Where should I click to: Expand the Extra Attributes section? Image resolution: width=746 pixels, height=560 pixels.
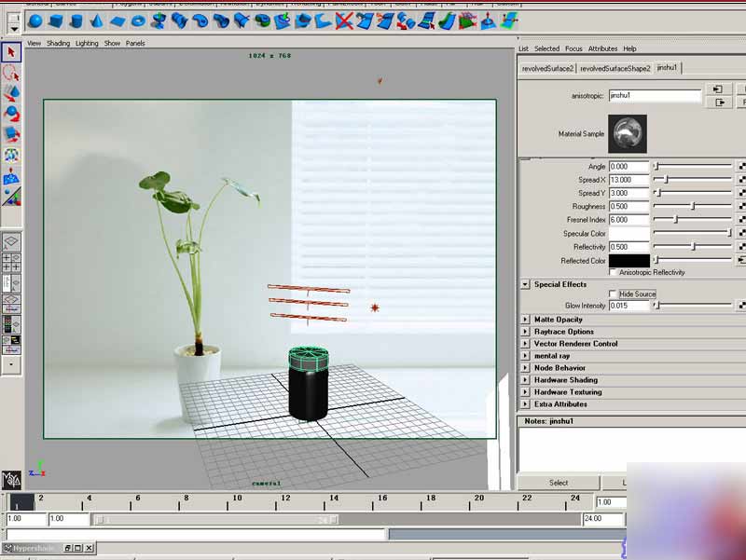(525, 404)
